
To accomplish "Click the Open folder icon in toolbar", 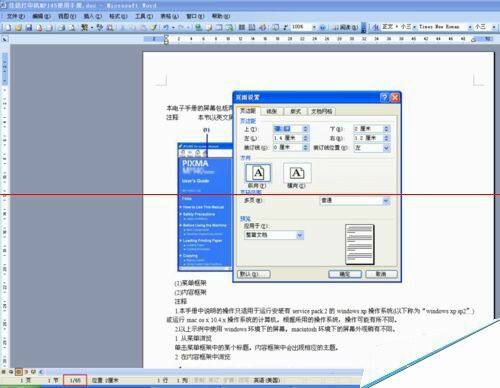I will point(18,28).
